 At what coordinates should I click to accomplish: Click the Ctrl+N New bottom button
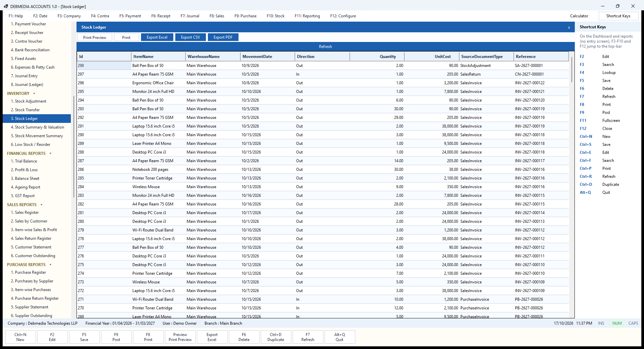[20, 337]
